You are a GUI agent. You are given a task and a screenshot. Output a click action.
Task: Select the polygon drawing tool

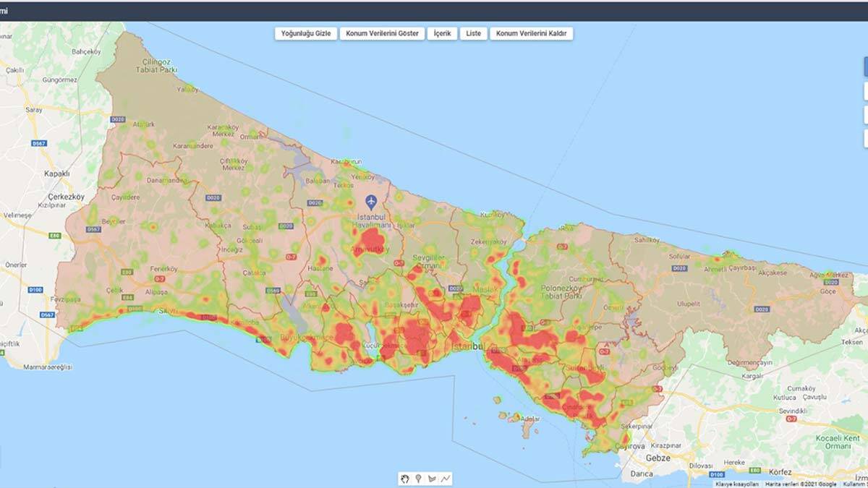click(x=433, y=479)
